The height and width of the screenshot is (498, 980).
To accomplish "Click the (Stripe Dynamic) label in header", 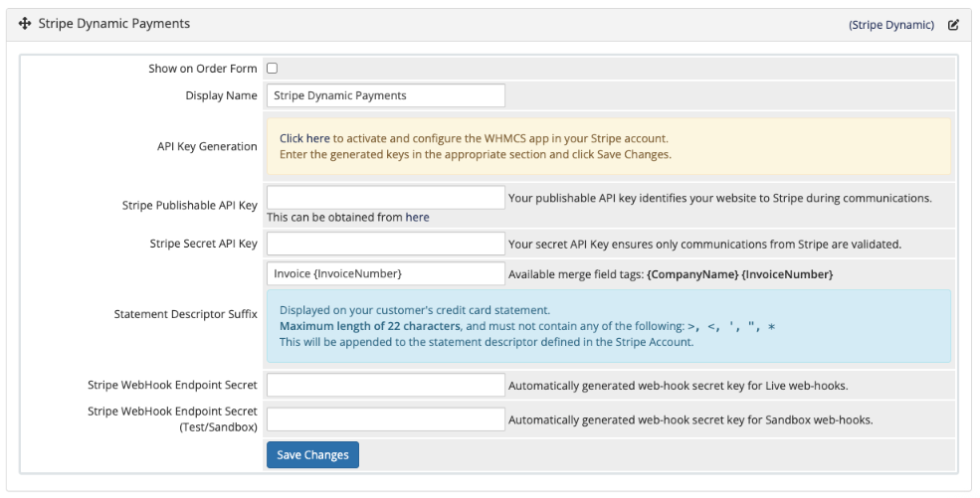I will coord(891,25).
